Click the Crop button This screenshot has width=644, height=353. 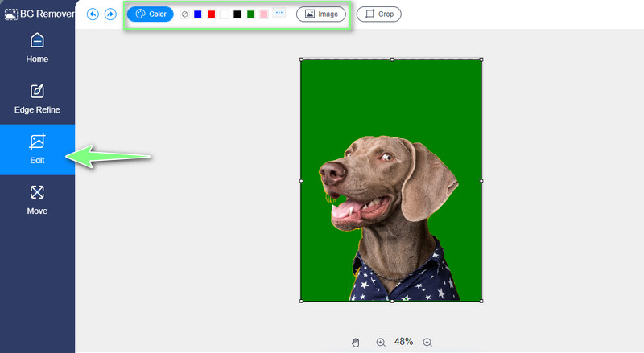click(378, 14)
